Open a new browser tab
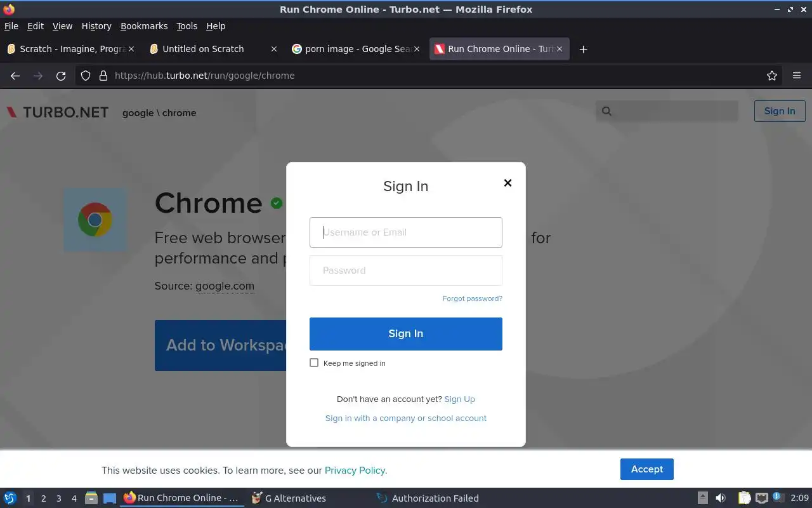Screen dimensions: 812x508 point(583,49)
